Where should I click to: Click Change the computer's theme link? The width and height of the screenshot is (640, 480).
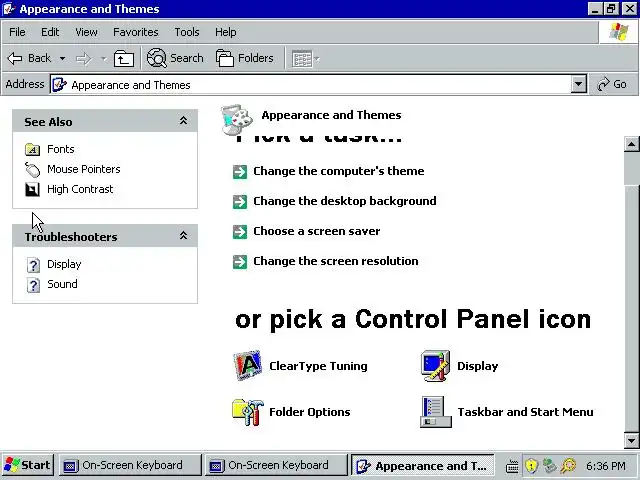pyautogui.click(x=338, y=171)
